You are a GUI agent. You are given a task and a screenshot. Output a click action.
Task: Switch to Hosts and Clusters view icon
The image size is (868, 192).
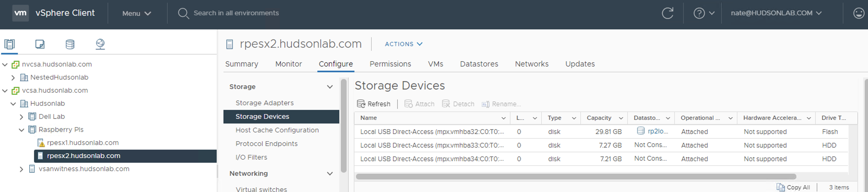coord(9,44)
